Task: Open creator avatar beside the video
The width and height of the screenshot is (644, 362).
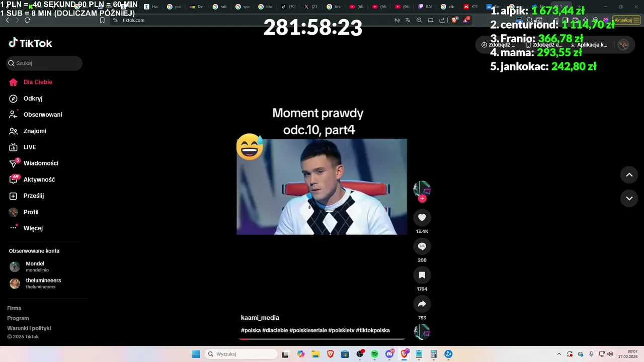Action: click(422, 189)
